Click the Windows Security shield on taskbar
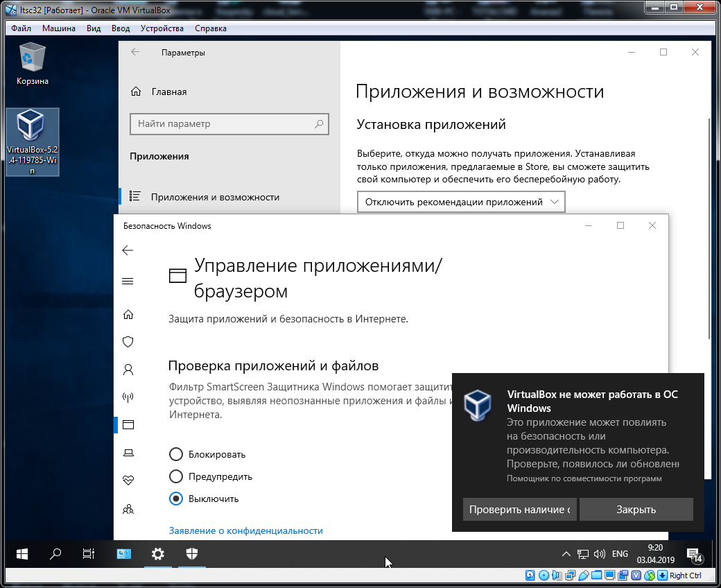 (192, 554)
